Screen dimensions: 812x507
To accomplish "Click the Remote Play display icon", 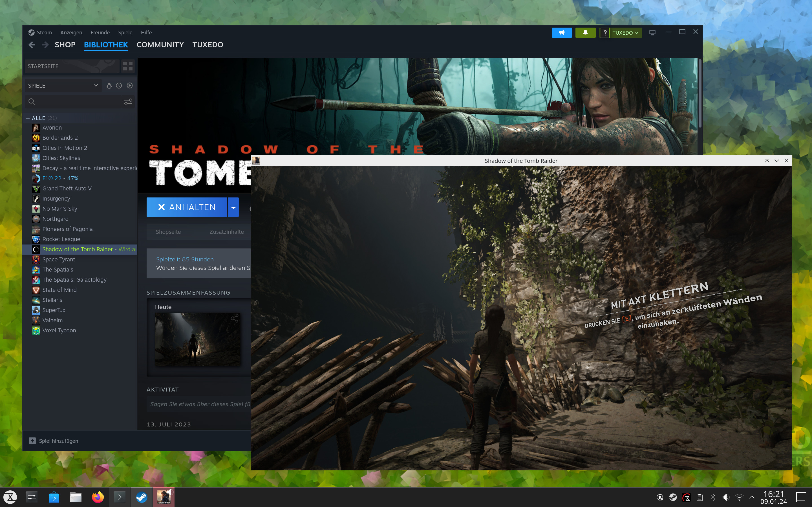I will click(653, 32).
